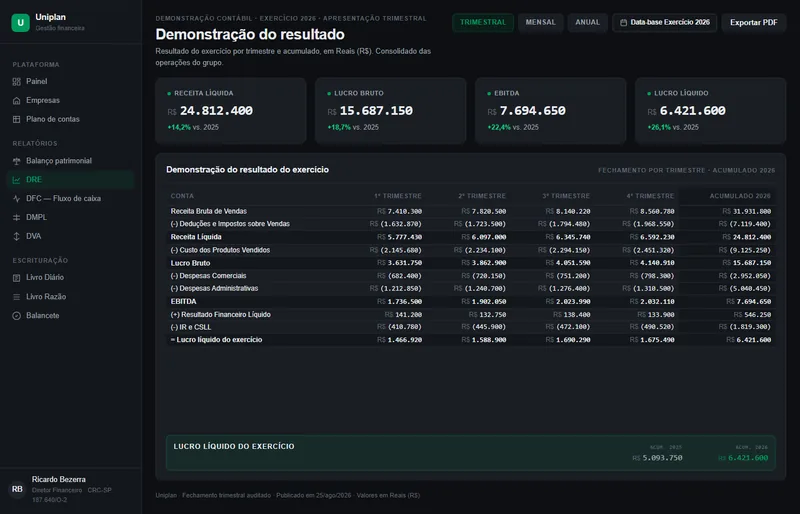This screenshot has width=800, height=514.
Task: Click the Balanço patrimonial scale icon
Action: [x=16, y=161]
